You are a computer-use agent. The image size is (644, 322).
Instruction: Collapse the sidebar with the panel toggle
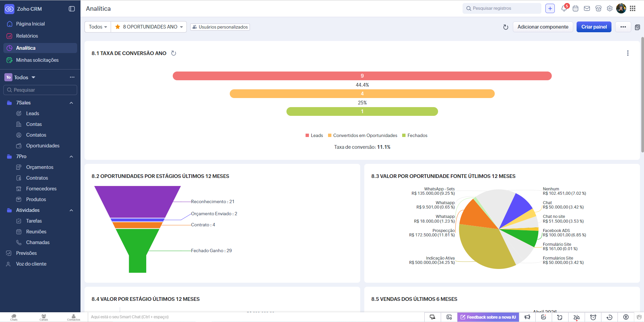click(x=72, y=9)
